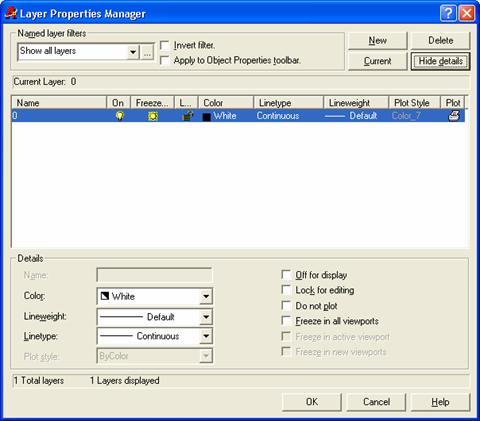
Task: Click the New layer button
Action: (x=378, y=41)
